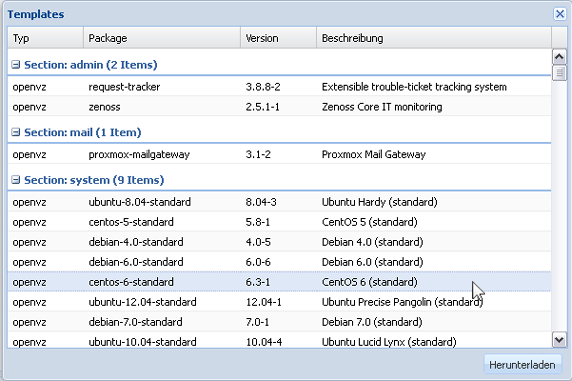This screenshot has width=572, height=381.
Task: Click 'Debian 4.0 (standard)' description
Action: [372, 242]
